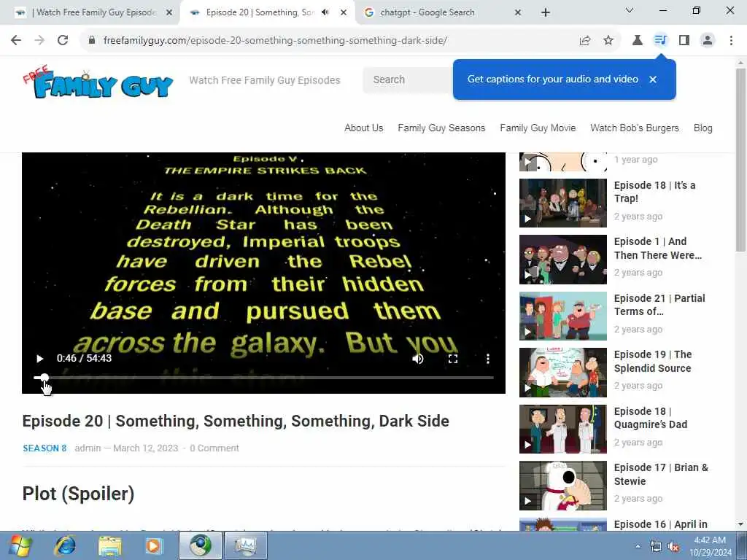Toggle the side panel icon
The image size is (747, 560).
[684, 41]
